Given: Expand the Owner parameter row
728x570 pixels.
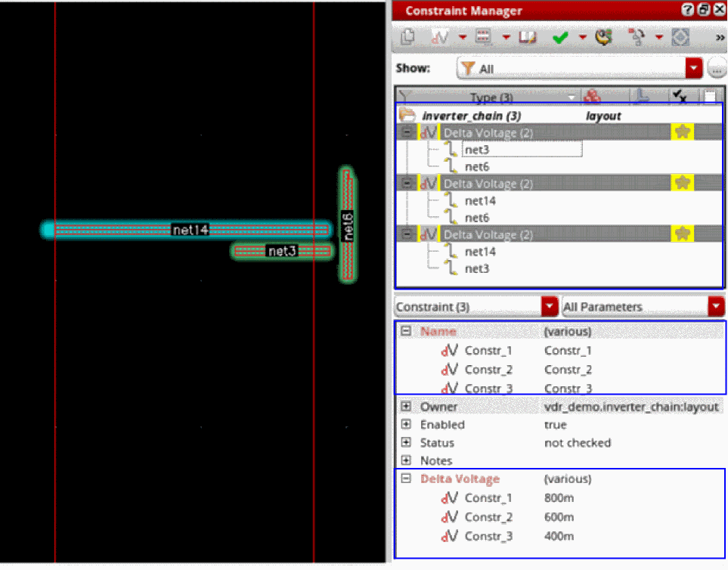Looking at the screenshot, I should [406, 407].
